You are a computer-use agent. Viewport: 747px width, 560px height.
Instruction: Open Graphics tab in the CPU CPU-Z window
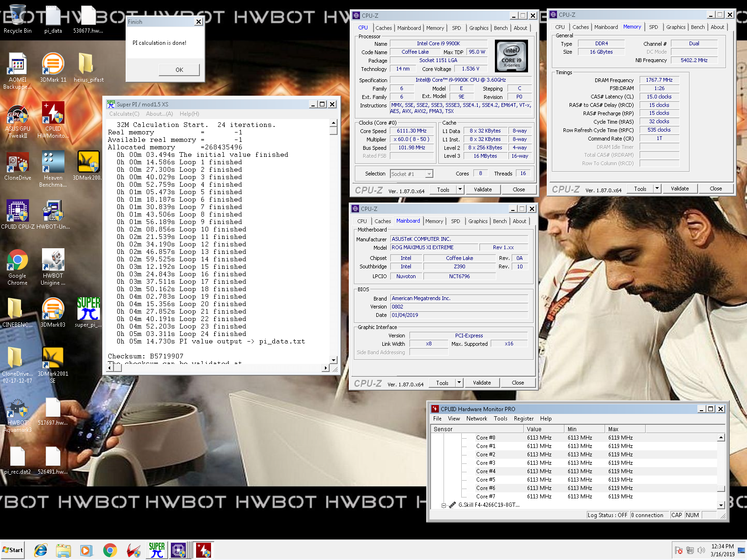point(479,28)
